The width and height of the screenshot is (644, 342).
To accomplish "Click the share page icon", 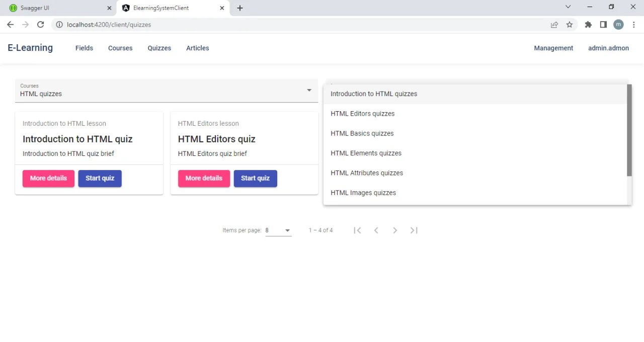I will pyautogui.click(x=554, y=25).
